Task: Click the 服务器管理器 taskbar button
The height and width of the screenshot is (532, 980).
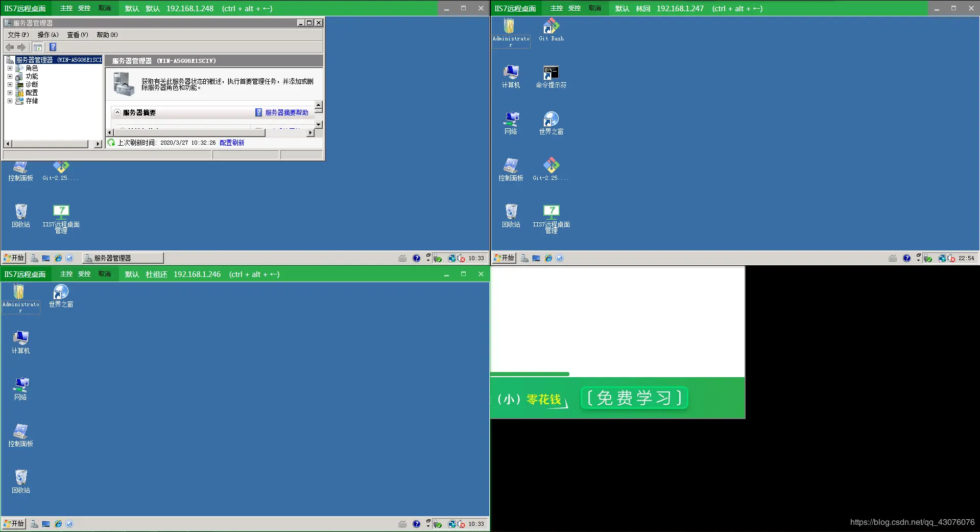Action: (x=123, y=258)
